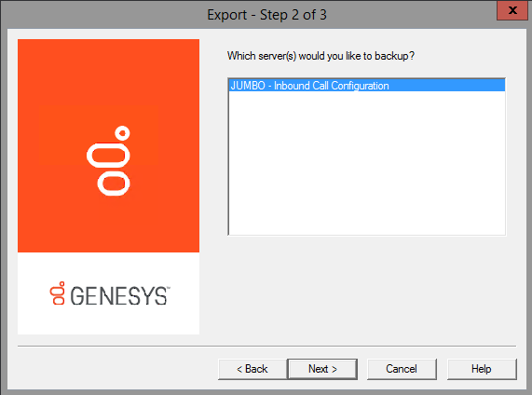Click the horizontal separator above the buttons
532x395 pixels.
(x=266, y=347)
